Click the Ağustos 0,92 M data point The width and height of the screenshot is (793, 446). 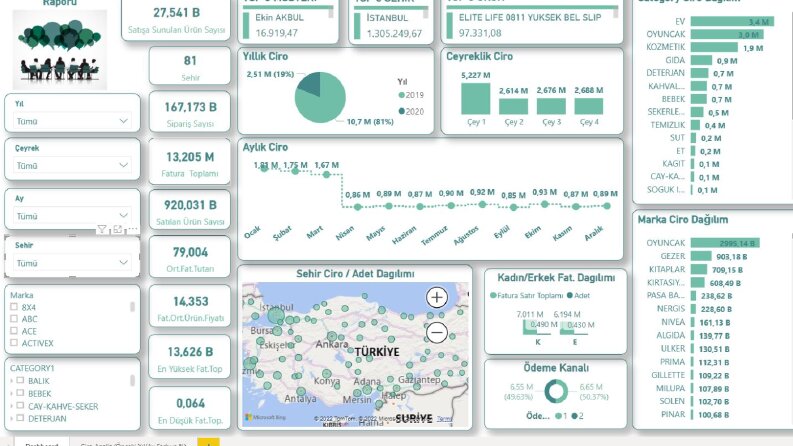pos(482,204)
